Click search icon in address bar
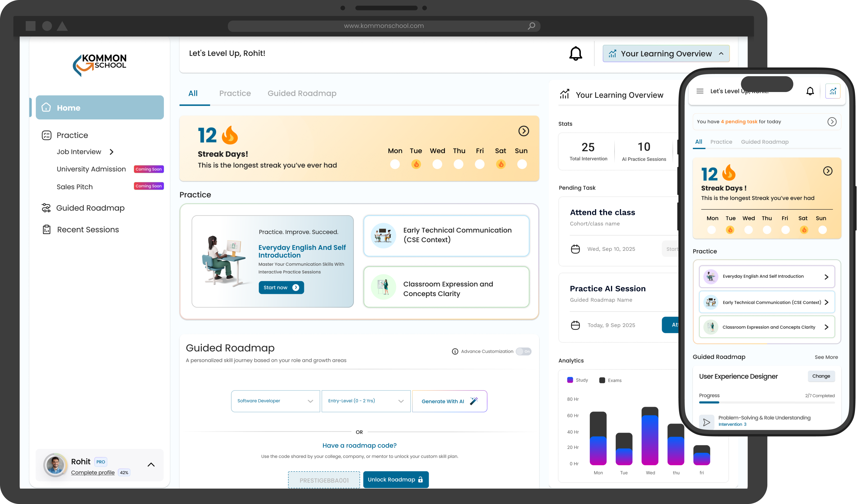 coord(531,26)
